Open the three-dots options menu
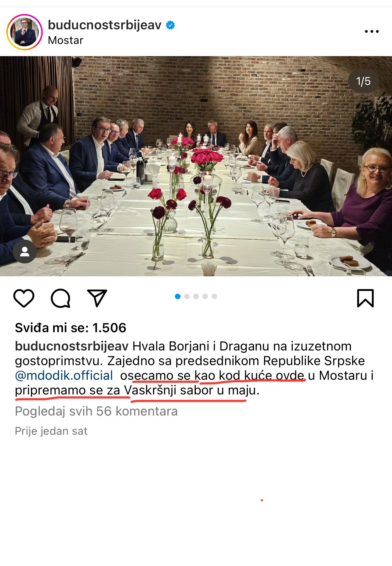The height and width of the screenshot is (566, 392). click(x=372, y=31)
